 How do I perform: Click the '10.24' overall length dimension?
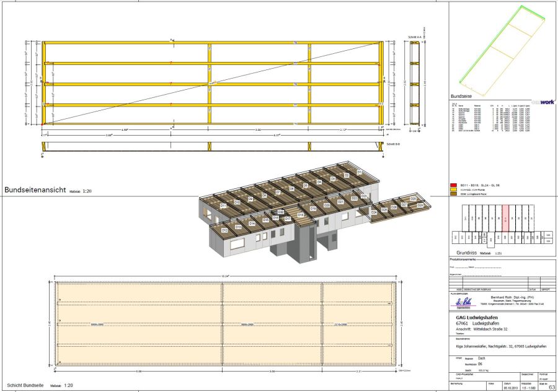click(x=225, y=276)
